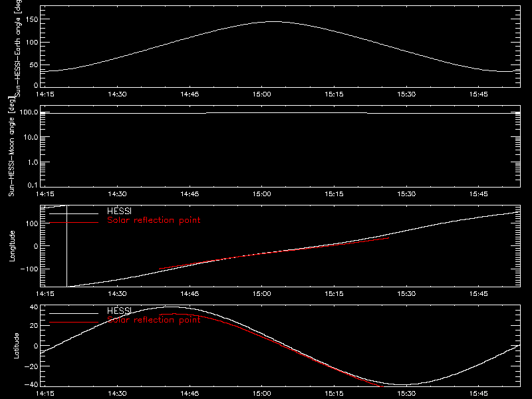Viewport: 532px width, 399px height.
Task: Click the -100 tick on the Longitude axis
Action: point(29,269)
